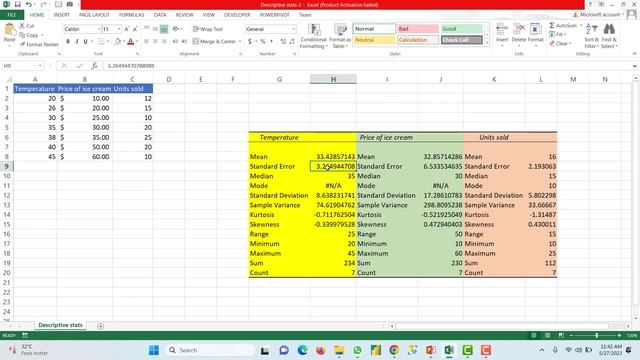Toggle bold formatting
The height and width of the screenshot is (360, 640).
[x=68, y=41]
